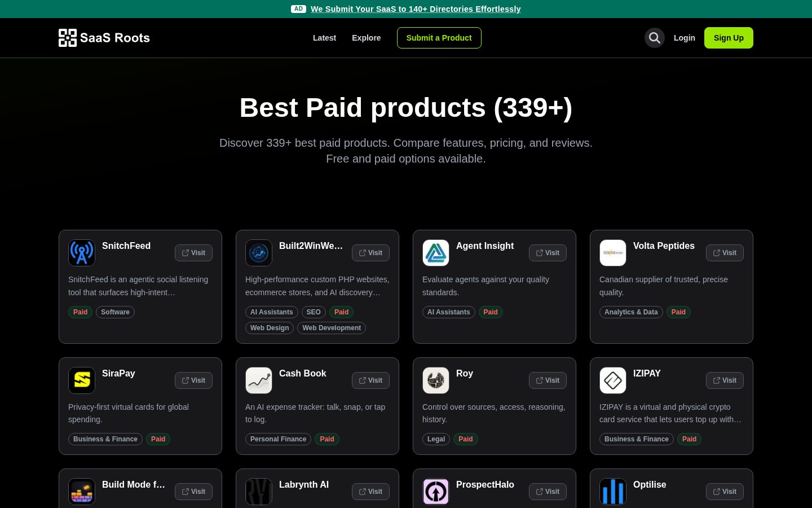812x508 pixels.
Task: Select the Web Design tag
Action: (x=270, y=328)
